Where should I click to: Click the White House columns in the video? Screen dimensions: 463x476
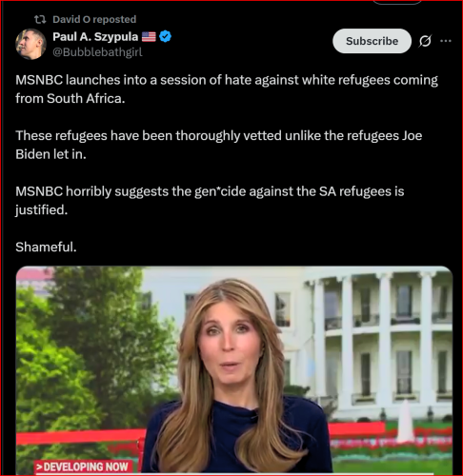pyautogui.click(x=381, y=336)
